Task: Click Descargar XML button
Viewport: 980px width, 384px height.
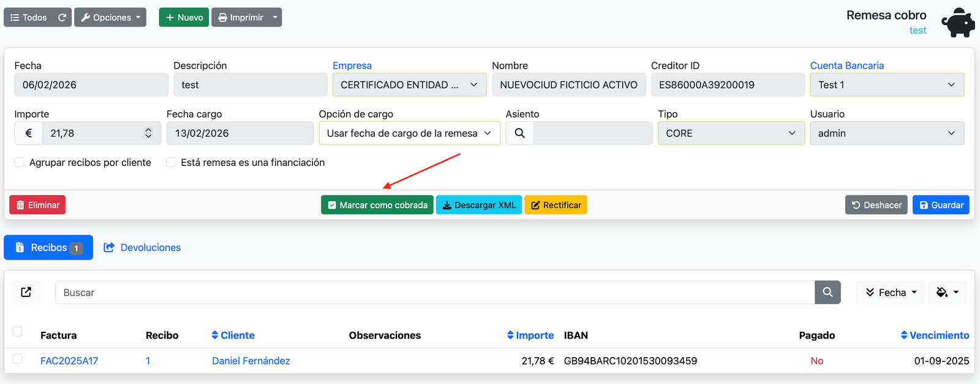Action: click(x=479, y=205)
